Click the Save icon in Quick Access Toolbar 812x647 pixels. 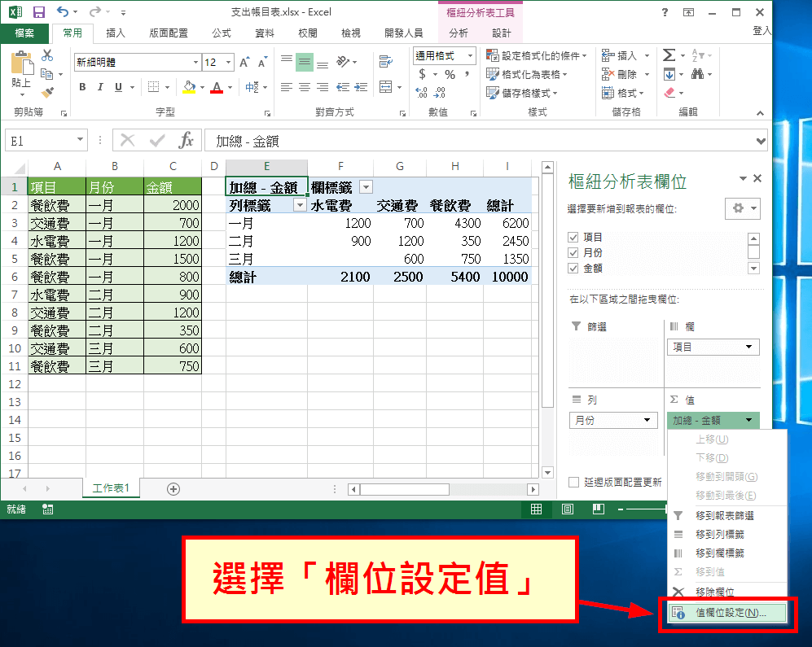[x=38, y=11]
